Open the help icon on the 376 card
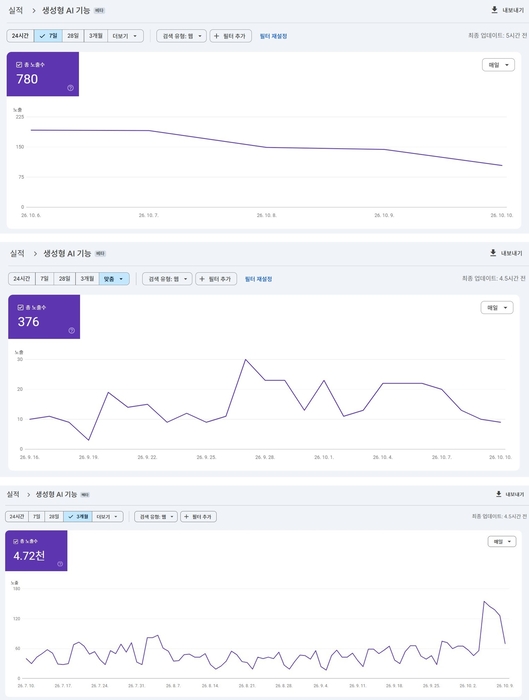This screenshot has width=529, height=700. coord(71,330)
